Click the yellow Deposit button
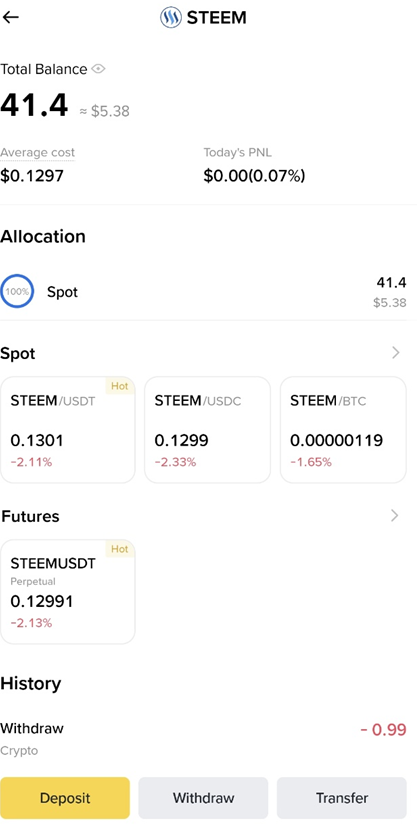Viewport: 417px width, 831px height. pyautogui.click(x=65, y=798)
